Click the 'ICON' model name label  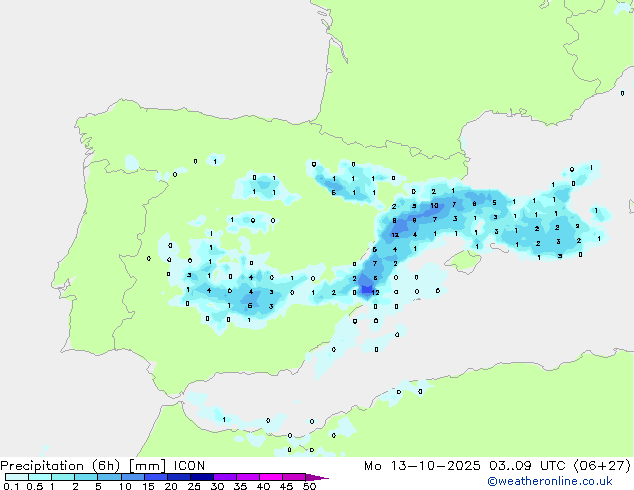(x=189, y=466)
